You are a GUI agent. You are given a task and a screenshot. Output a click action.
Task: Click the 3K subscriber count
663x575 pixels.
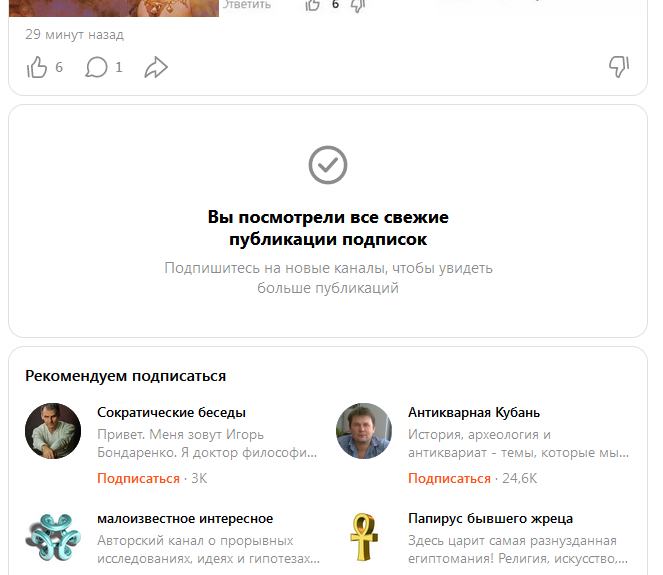coord(199,478)
